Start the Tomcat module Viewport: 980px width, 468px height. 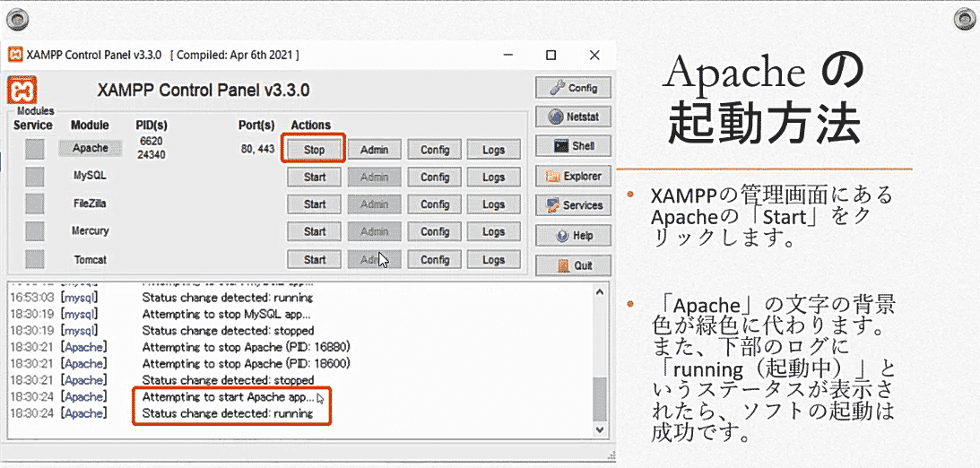(315, 260)
